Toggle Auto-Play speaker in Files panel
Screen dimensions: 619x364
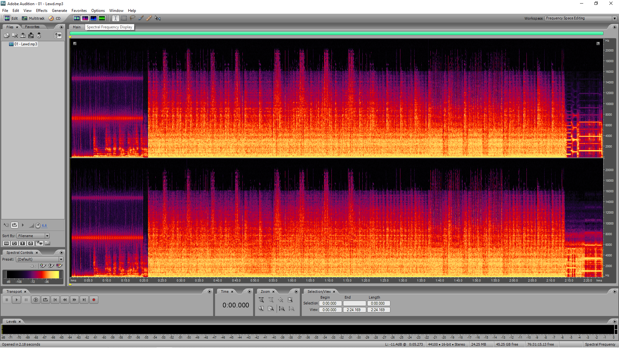pos(6,225)
